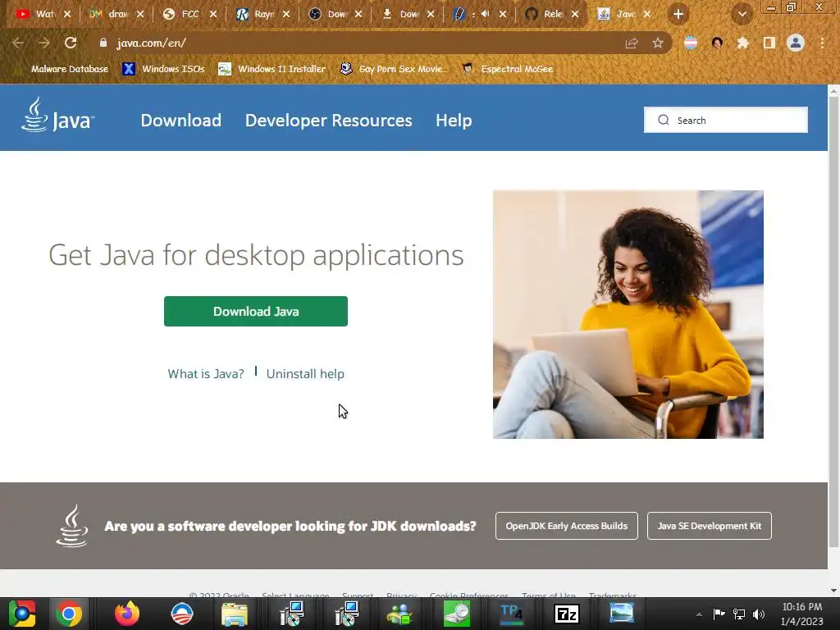The width and height of the screenshot is (840, 630).
Task: Click the green Download Java button
Action: (x=256, y=311)
